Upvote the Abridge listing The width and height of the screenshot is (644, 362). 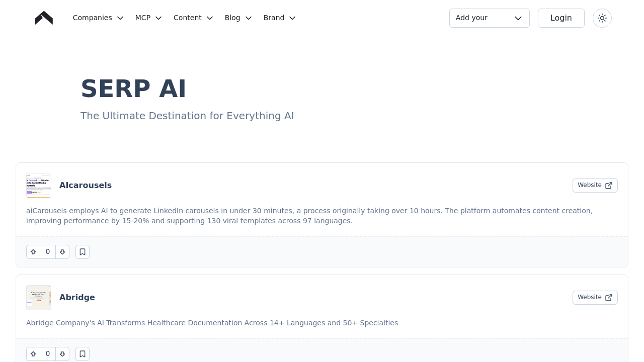(33, 354)
